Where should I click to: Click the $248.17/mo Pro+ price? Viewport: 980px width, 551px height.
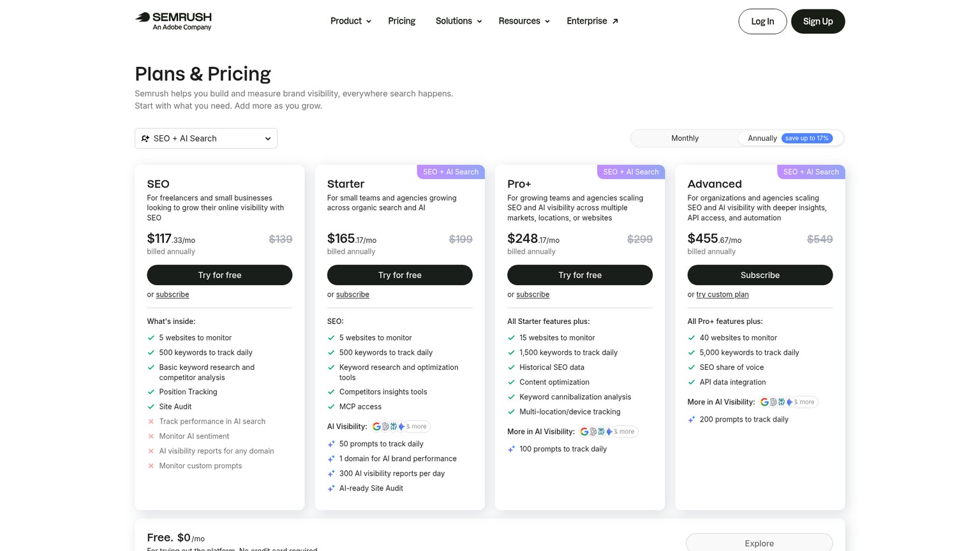pos(533,239)
